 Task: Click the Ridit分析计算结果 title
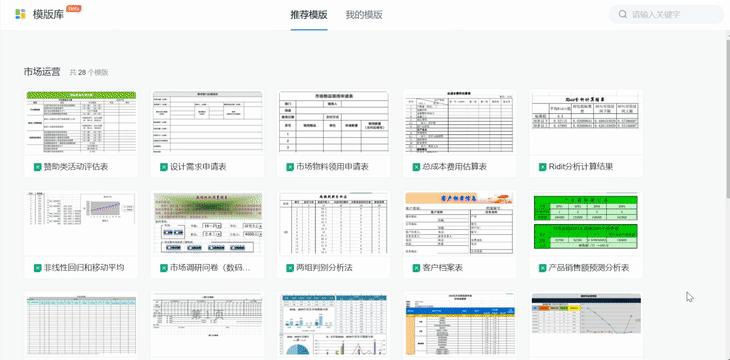pyautogui.click(x=581, y=167)
